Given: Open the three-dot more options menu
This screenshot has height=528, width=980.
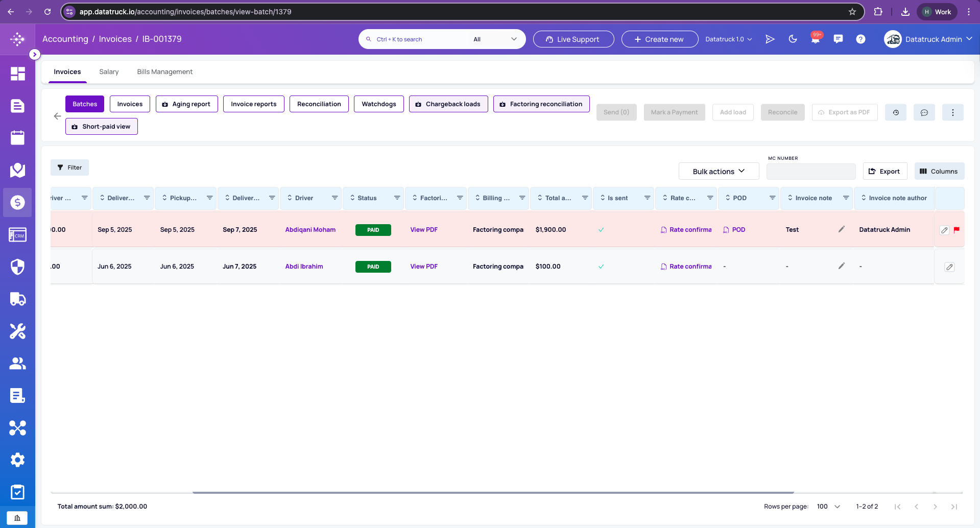Looking at the screenshot, I should point(953,112).
